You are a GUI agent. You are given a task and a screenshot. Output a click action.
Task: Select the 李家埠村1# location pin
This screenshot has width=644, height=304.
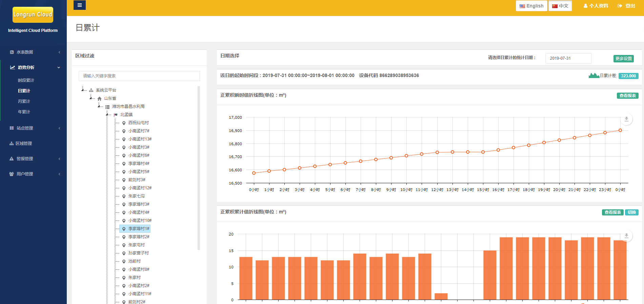point(124,229)
